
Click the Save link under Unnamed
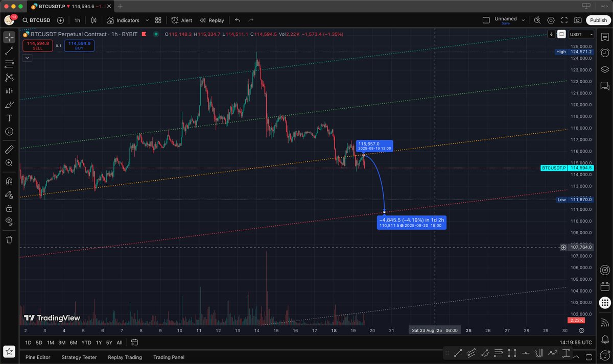[506, 23]
